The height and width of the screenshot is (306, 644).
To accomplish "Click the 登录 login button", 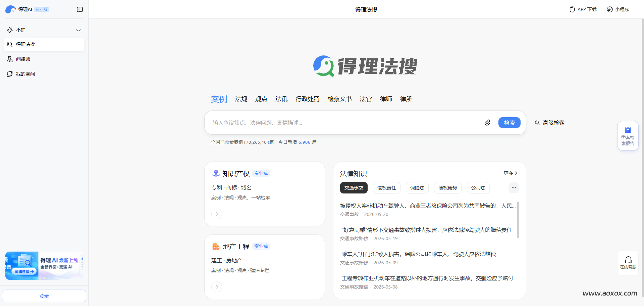I will click(x=44, y=296).
